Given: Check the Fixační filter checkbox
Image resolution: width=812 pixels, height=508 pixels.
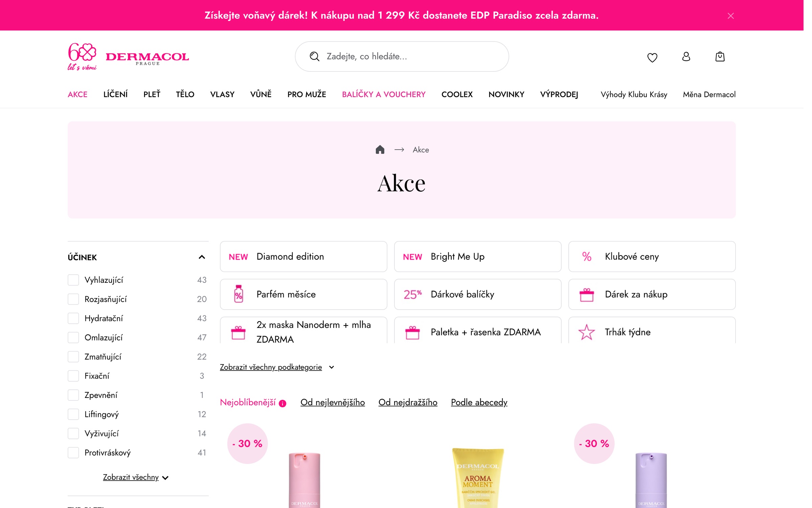Looking at the screenshot, I should [73, 376].
